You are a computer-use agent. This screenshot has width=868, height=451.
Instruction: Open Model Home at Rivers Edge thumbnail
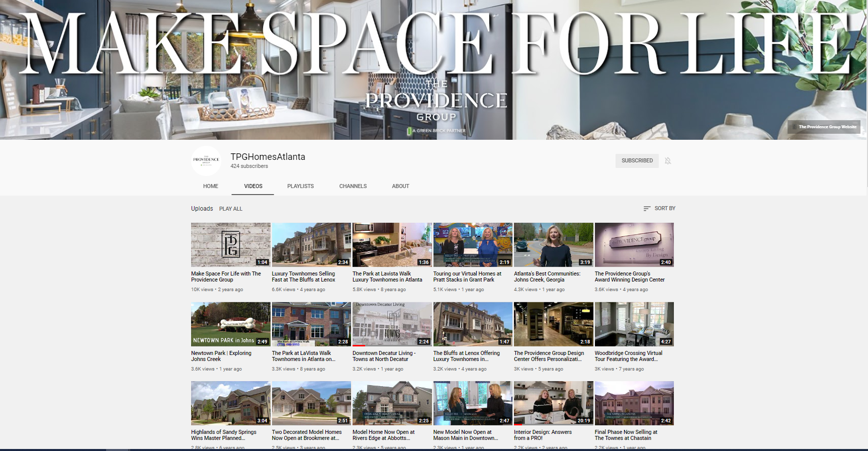coord(392,403)
